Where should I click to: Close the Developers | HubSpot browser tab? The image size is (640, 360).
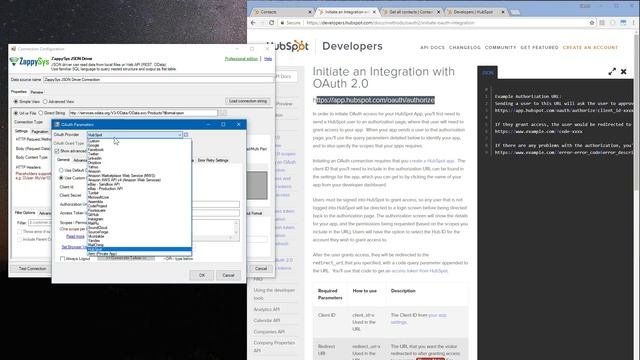(x=503, y=12)
